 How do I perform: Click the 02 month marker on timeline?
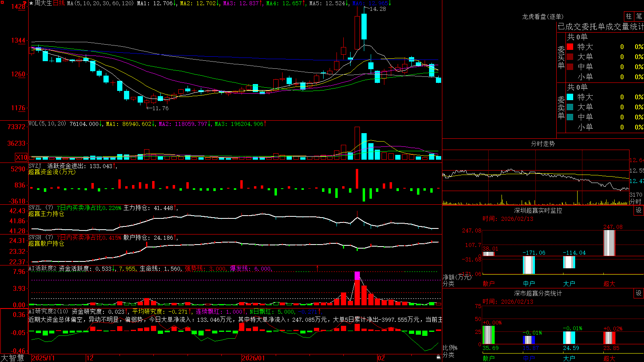[x=381, y=358]
